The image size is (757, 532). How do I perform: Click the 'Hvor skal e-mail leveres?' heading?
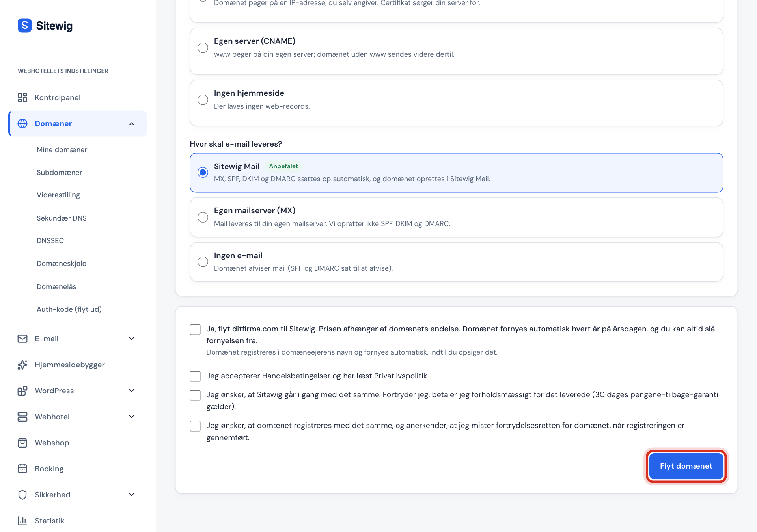[x=236, y=144]
